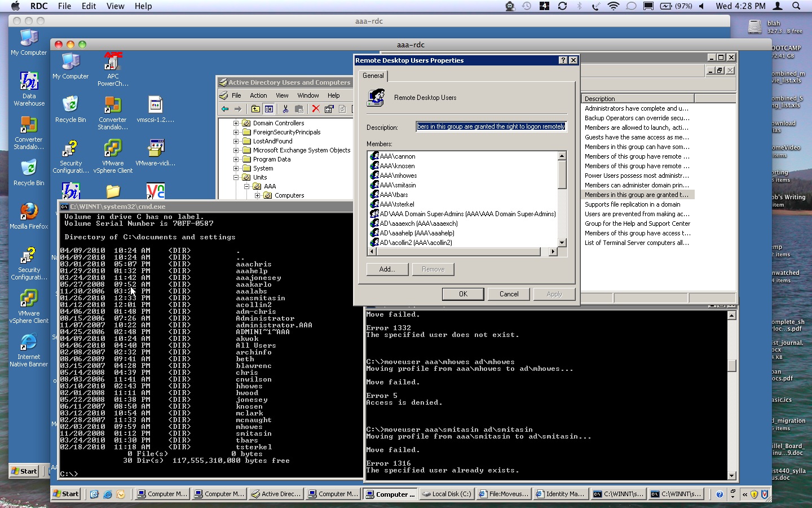Open the Action menu

click(x=258, y=95)
